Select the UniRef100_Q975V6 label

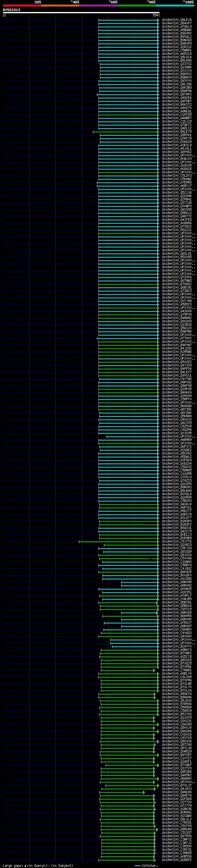pos(177,836)
